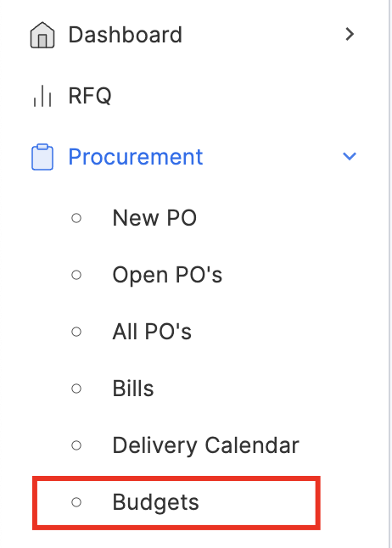Viewport: 392px width, 548px height.
Task: Click the Dashboard house icon
Action: click(x=42, y=35)
